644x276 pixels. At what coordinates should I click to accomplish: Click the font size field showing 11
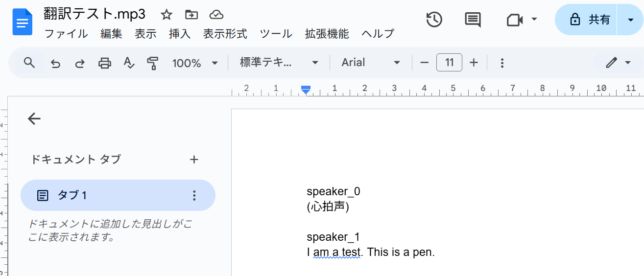[x=449, y=63]
